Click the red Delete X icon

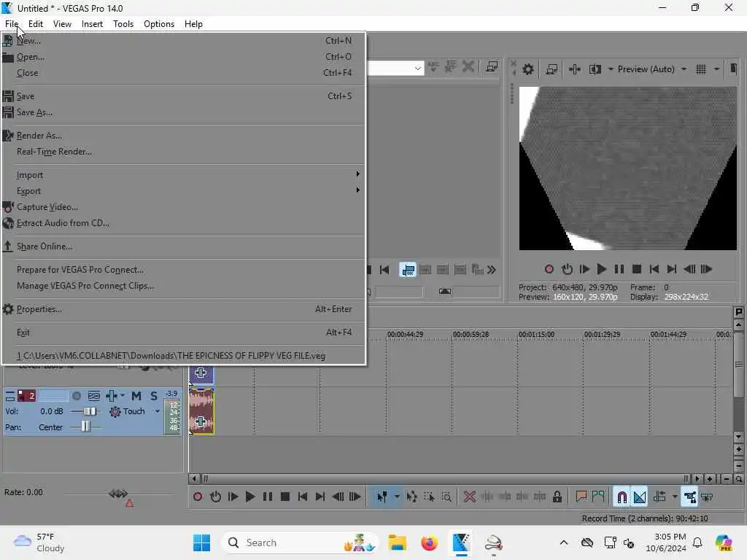470,497
